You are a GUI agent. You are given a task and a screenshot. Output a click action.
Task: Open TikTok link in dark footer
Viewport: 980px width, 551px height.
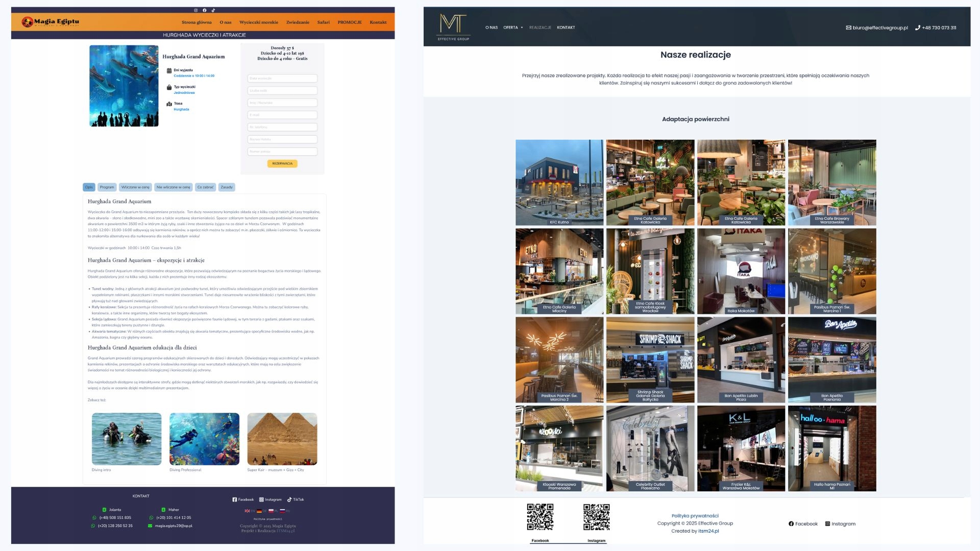[296, 499]
